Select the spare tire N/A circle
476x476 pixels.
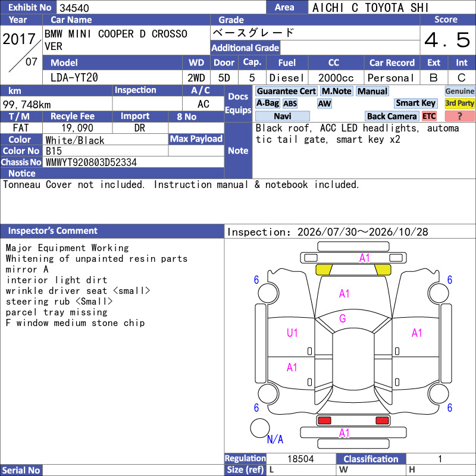(260, 428)
